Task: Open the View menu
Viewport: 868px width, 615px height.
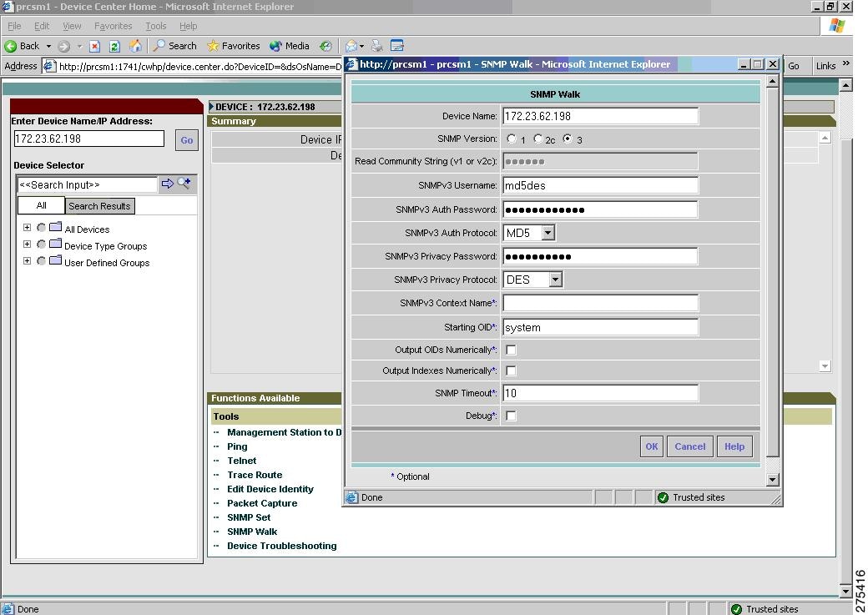Action: pos(72,26)
